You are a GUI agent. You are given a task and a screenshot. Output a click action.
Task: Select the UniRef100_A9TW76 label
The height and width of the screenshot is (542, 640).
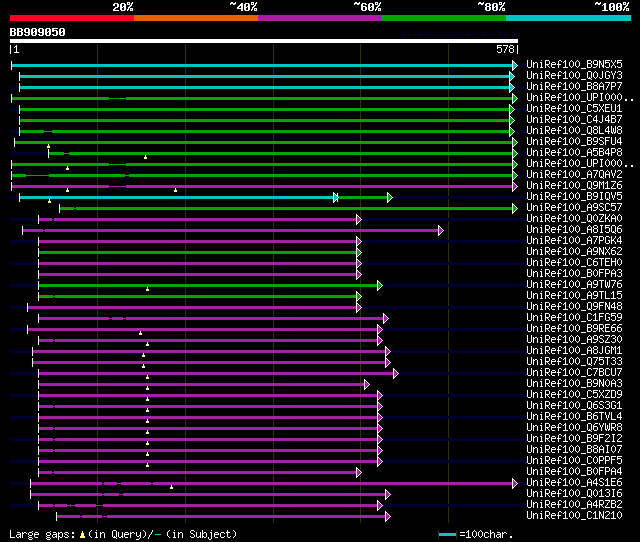pos(574,285)
